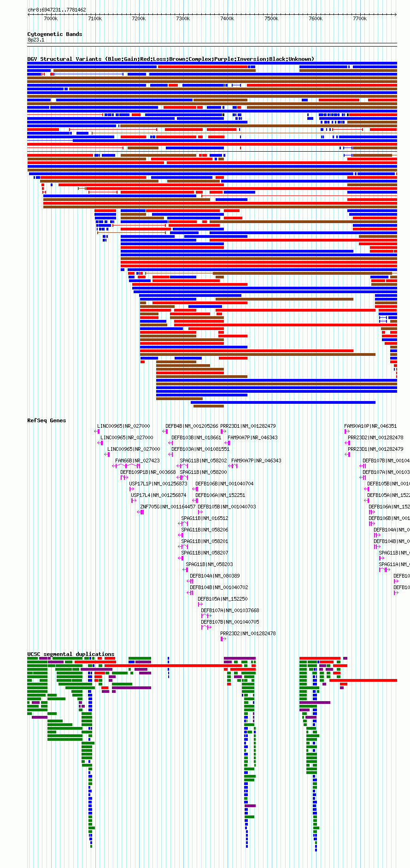Click the 7500k ruler tick label
Viewport: 410px width, 868px height.
click(271, 18)
